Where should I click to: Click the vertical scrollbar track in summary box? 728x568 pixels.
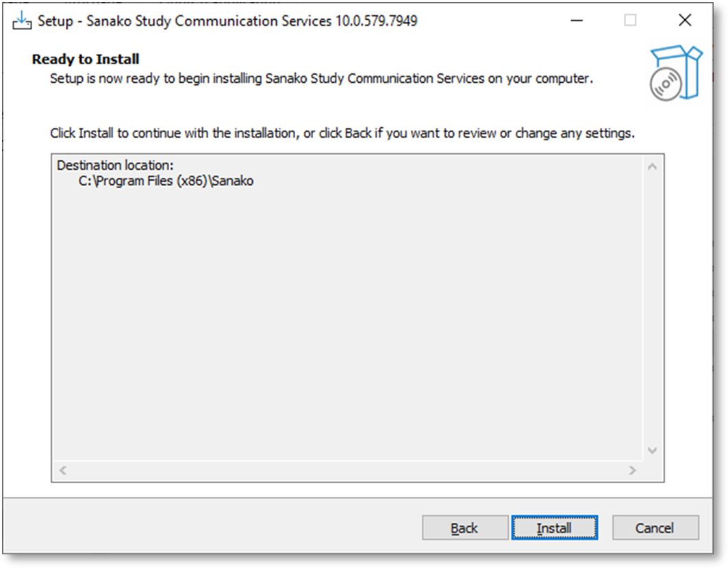652,308
